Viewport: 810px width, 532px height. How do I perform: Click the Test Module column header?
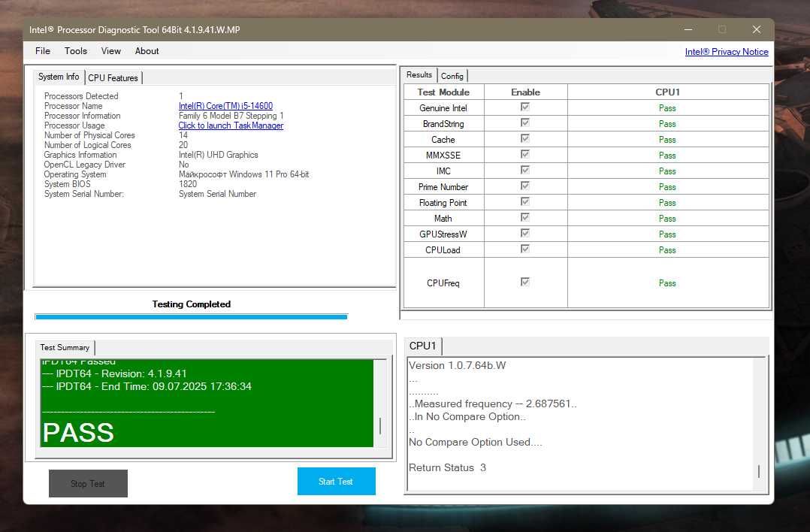pyautogui.click(x=443, y=92)
